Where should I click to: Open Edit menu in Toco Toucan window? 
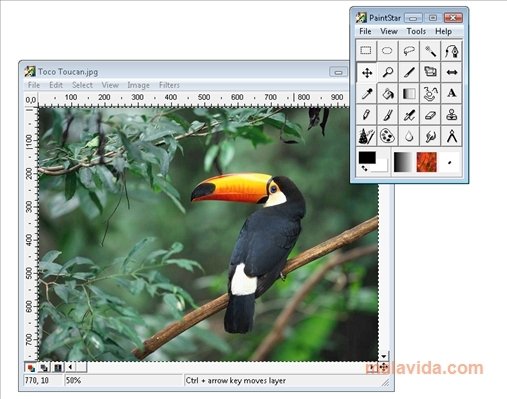coord(56,85)
